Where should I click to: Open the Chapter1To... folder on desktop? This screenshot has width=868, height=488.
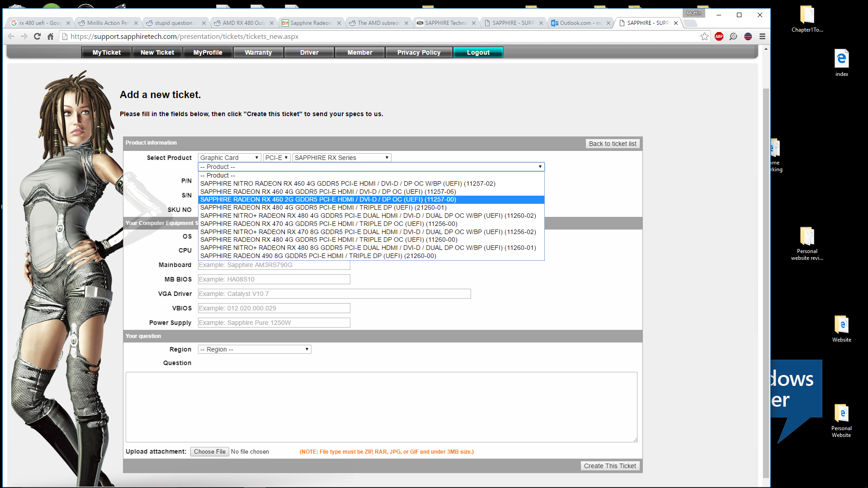(807, 19)
